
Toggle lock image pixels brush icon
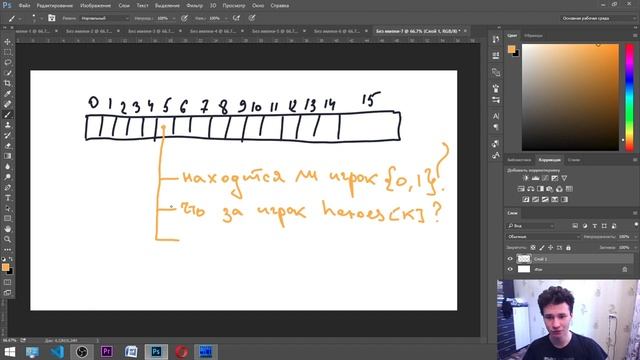542,247
